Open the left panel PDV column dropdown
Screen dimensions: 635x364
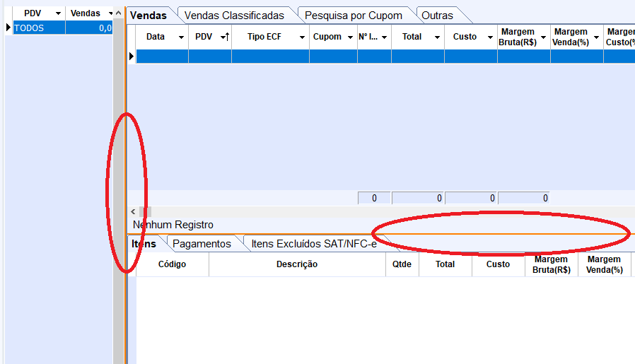pyautogui.click(x=58, y=14)
